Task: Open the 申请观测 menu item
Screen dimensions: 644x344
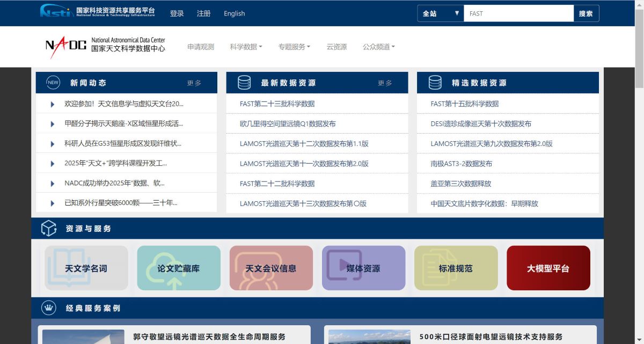Action: point(201,47)
